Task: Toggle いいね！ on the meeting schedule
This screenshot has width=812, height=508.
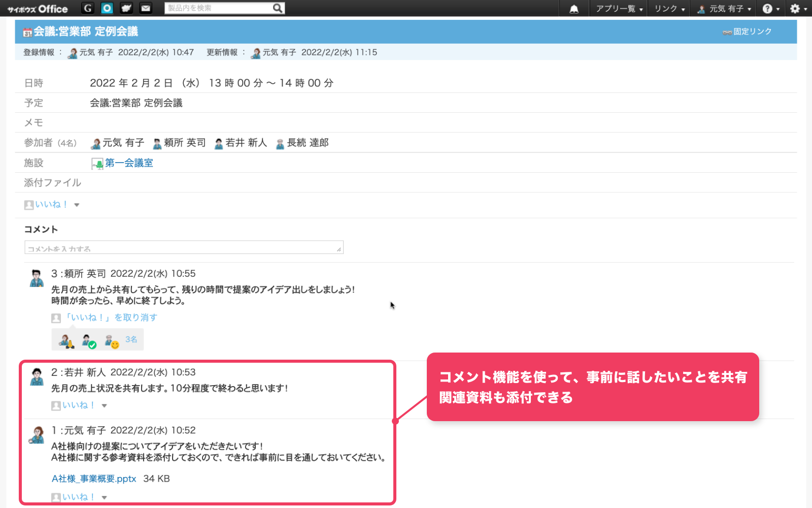Action: coord(51,204)
